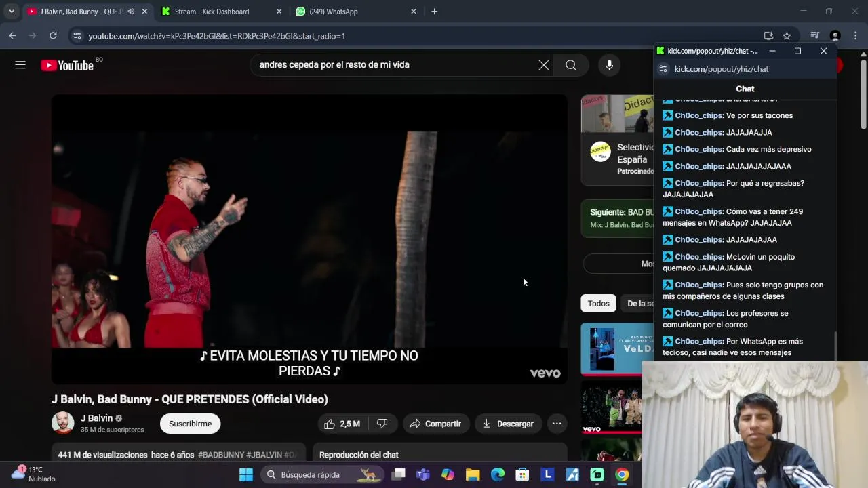
Task: View site settings in Kick chat popup
Action: tap(663, 69)
